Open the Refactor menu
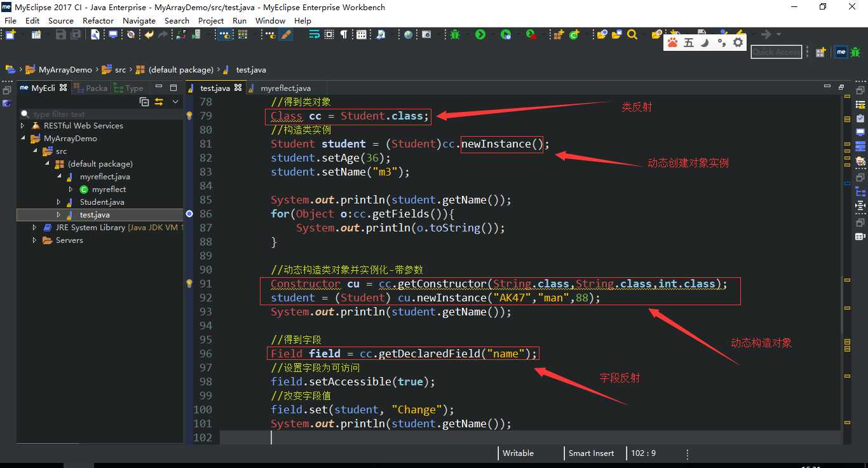Screen dimensions: 868x468 98,20
